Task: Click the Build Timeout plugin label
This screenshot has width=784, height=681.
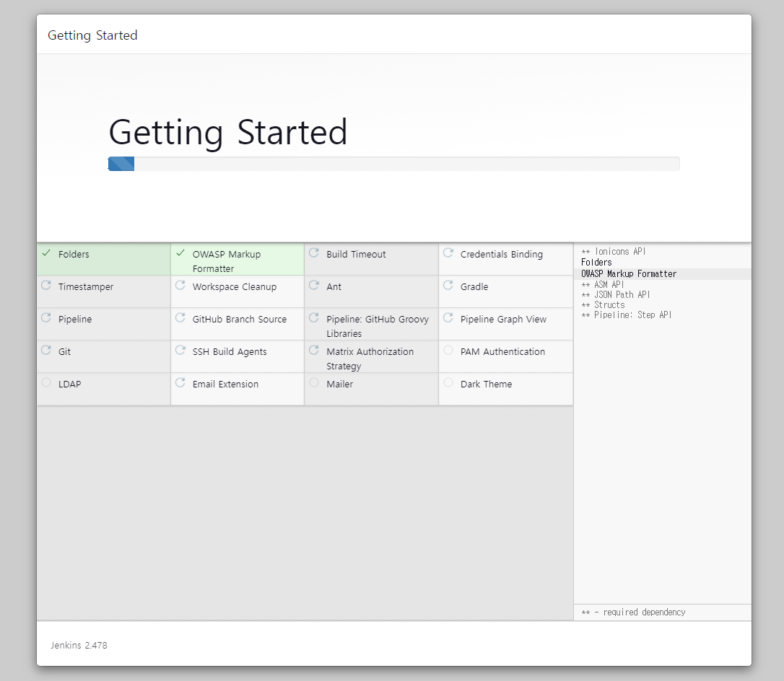Action: 356,255
